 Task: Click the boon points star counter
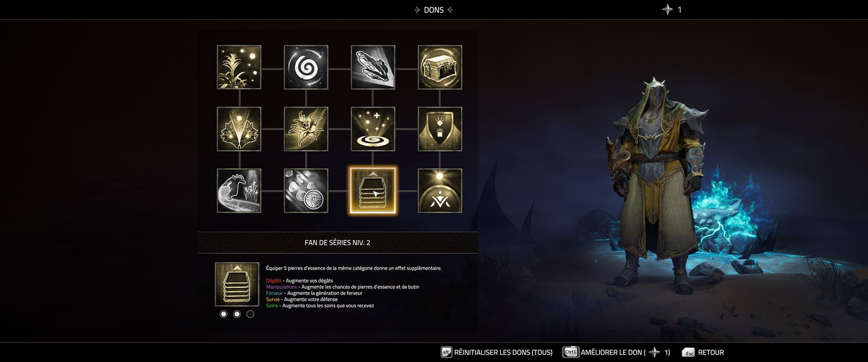click(x=672, y=10)
